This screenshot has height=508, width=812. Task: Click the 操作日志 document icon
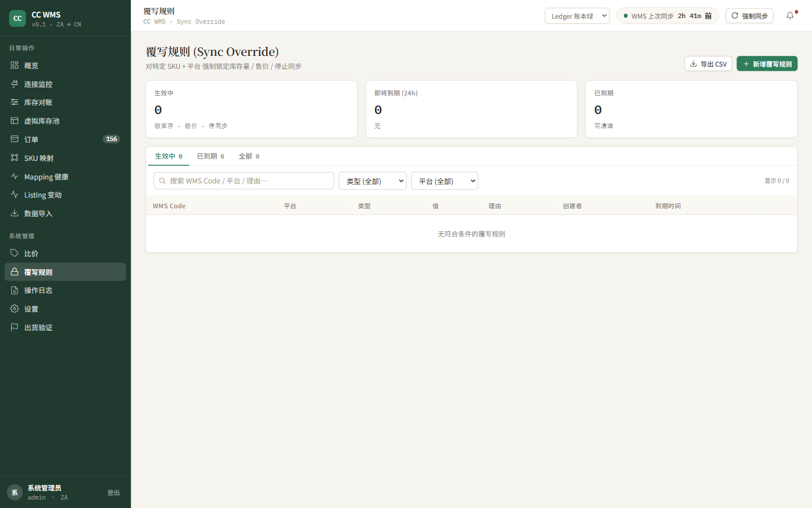click(15, 290)
